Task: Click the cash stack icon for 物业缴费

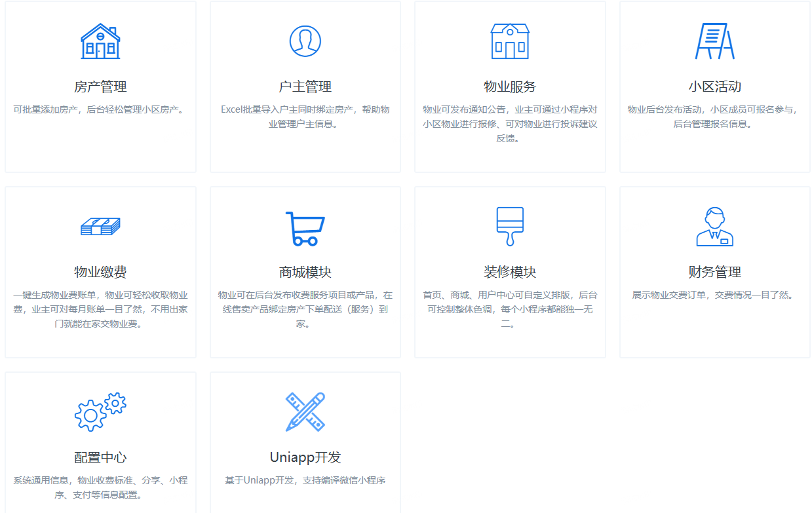Action: coord(100,227)
